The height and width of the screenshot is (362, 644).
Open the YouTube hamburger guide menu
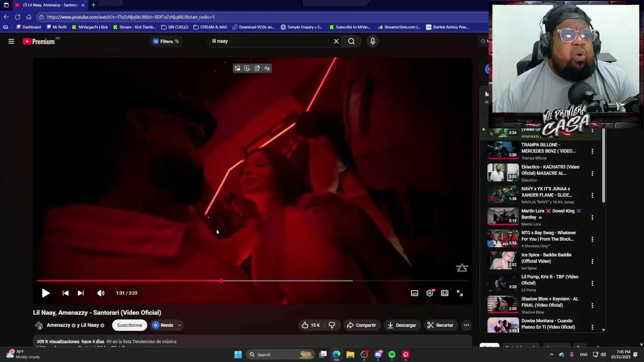tap(11, 41)
